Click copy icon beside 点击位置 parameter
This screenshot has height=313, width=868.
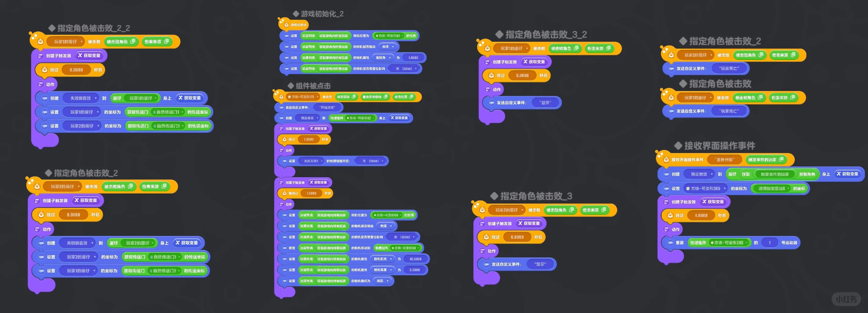(x=411, y=97)
